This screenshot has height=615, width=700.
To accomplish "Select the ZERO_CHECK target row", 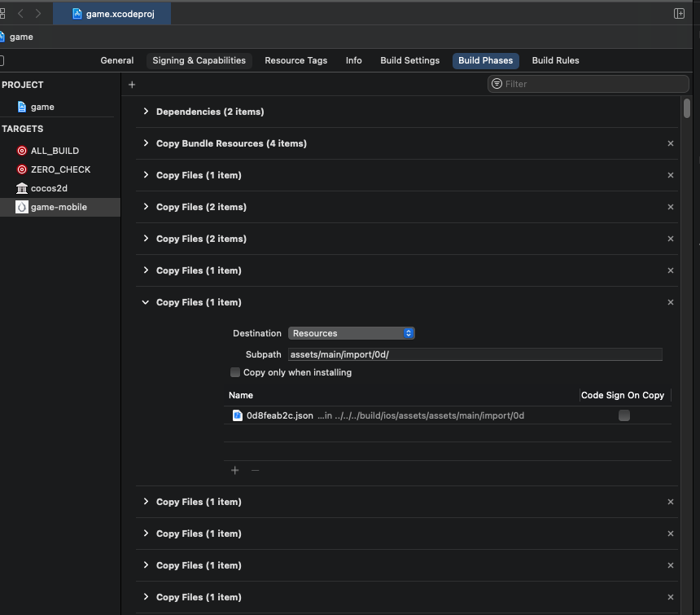I will pyautogui.click(x=60, y=169).
